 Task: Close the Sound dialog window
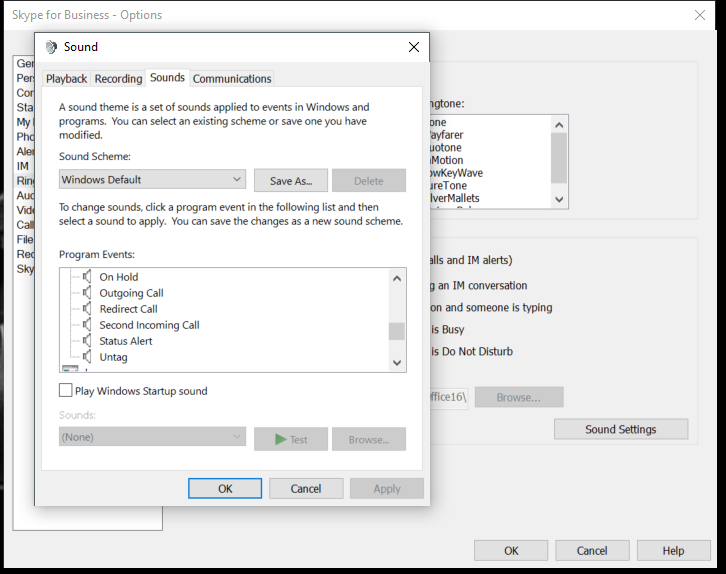pyautogui.click(x=413, y=47)
